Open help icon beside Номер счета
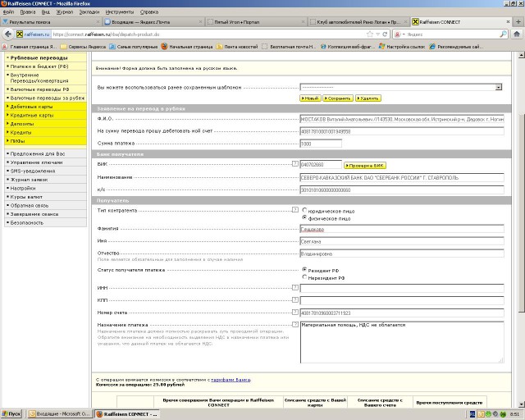Image resolution: width=525 pixels, height=420 pixels. coord(294,313)
